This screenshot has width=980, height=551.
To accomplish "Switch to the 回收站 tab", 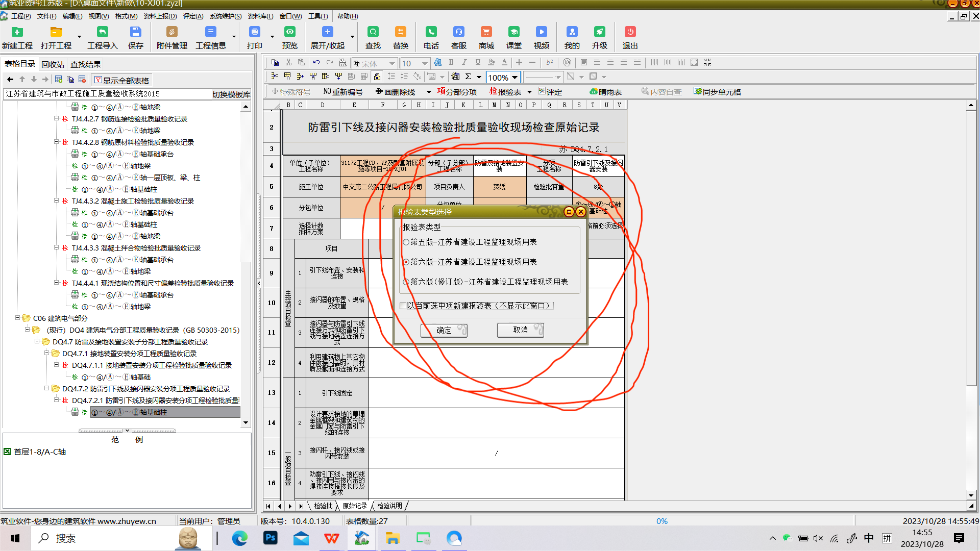I will pos(53,64).
